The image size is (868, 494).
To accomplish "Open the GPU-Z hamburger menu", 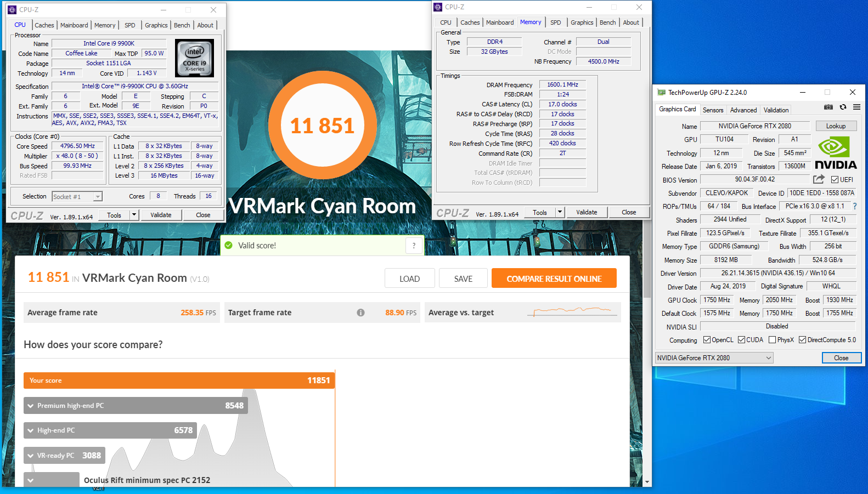I will click(x=856, y=107).
